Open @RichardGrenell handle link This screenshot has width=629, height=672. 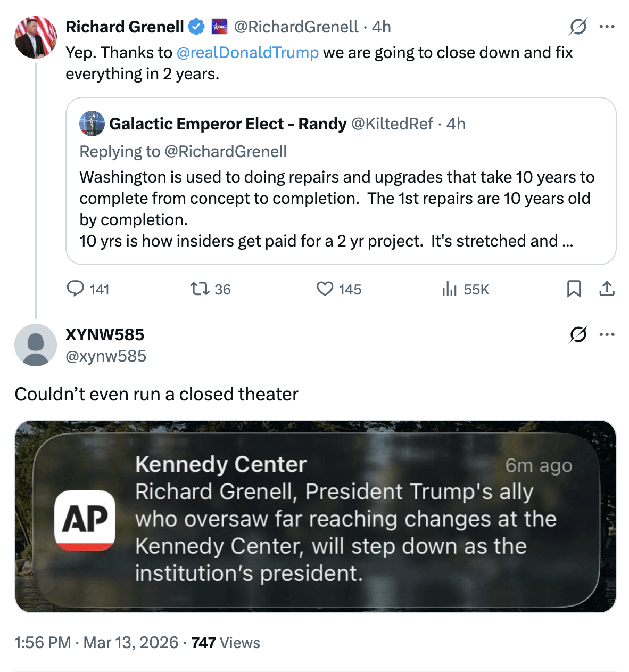point(296,27)
